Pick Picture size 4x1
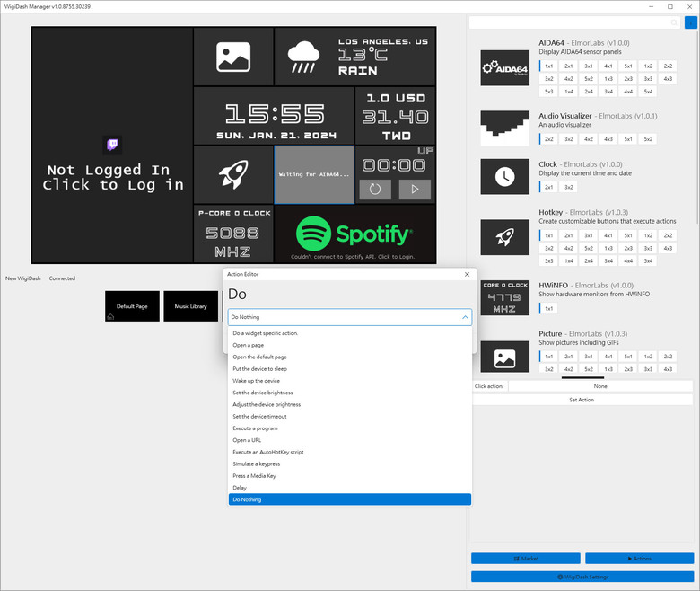Image resolution: width=700 pixels, height=591 pixels. click(608, 357)
